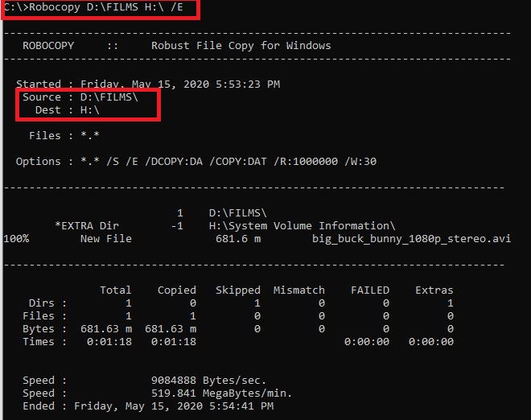The width and height of the screenshot is (531, 420).
Task: Select the ROBOCOPY header title text
Action: [48, 46]
